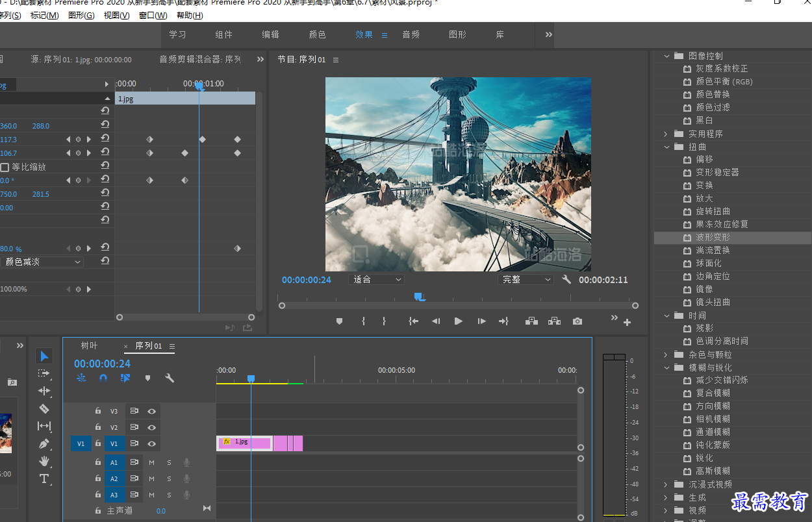Add marker in program monitor
812x522 pixels.
coord(339,321)
